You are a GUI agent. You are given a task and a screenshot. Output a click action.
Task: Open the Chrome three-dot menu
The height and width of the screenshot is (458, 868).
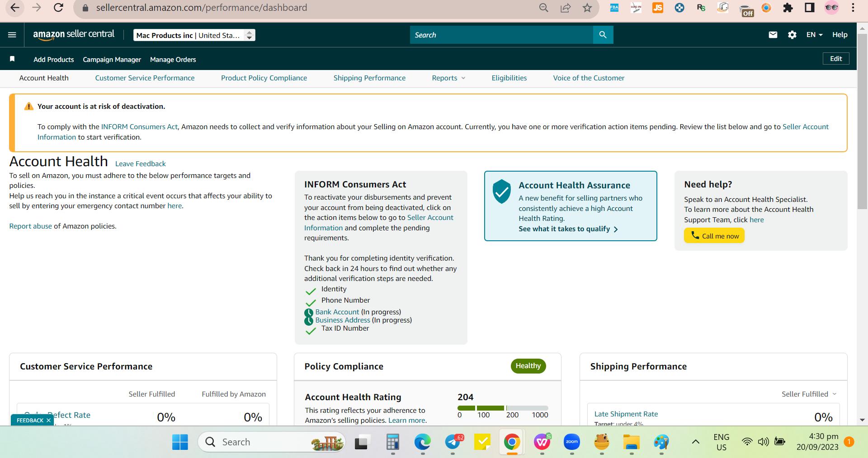[x=853, y=8]
